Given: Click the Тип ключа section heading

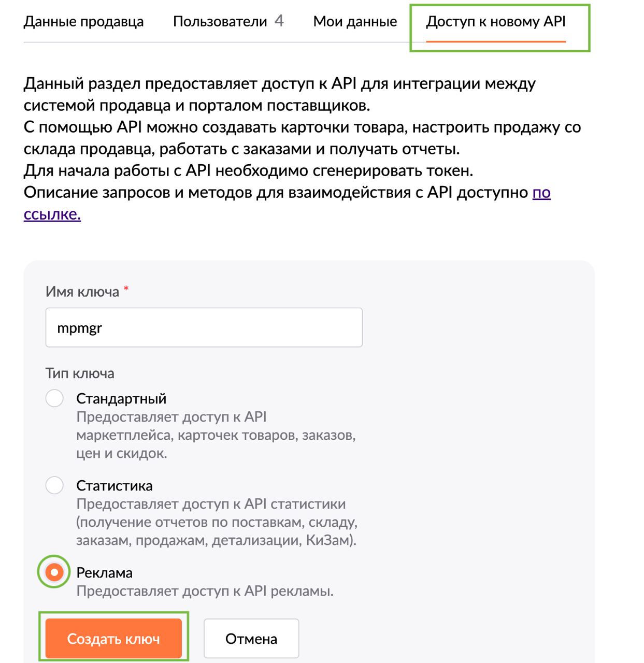Looking at the screenshot, I should pyautogui.click(x=80, y=373).
